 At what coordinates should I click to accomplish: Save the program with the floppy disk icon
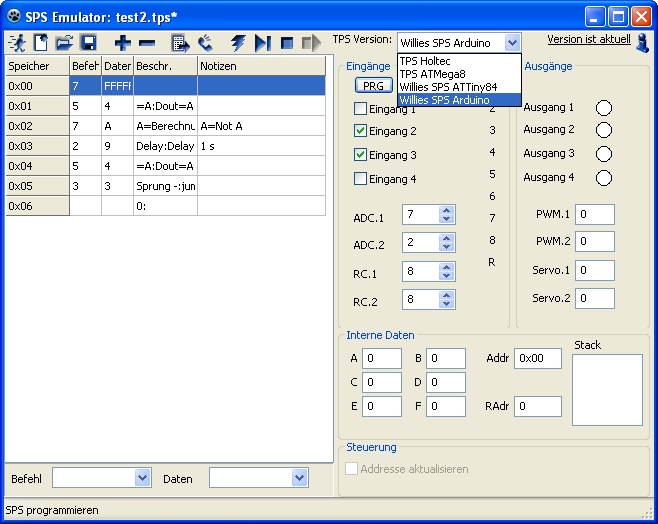(x=88, y=43)
